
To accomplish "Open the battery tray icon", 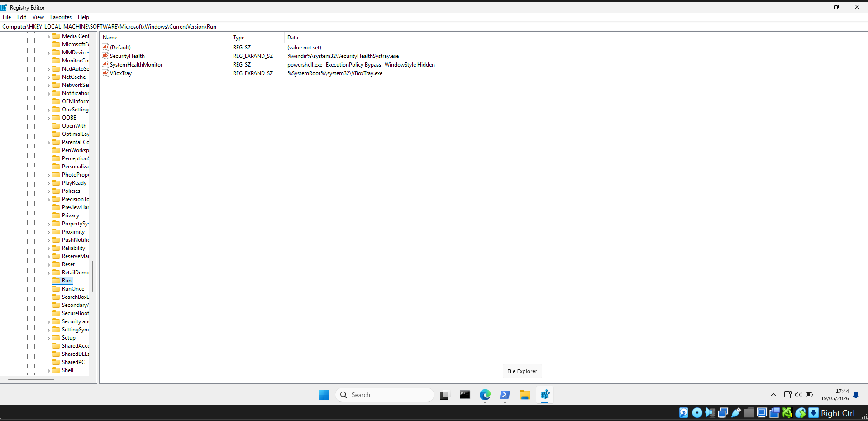I will point(810,395).
